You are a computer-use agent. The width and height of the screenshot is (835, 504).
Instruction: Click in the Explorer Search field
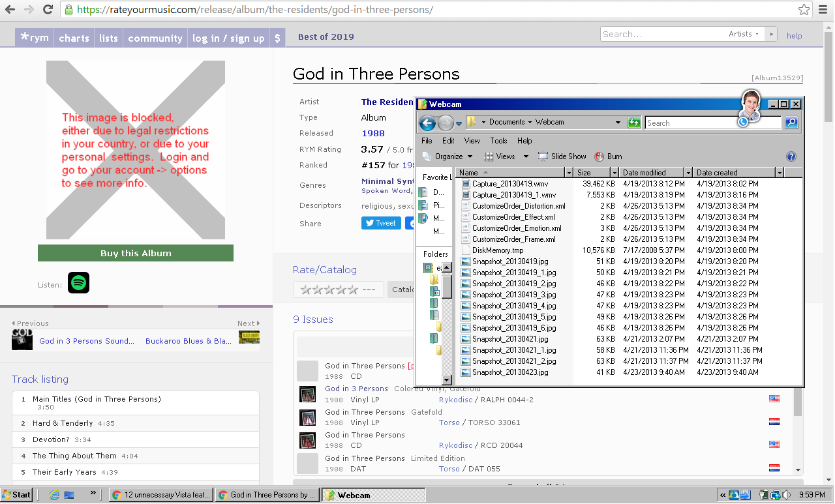click(691, 123)
